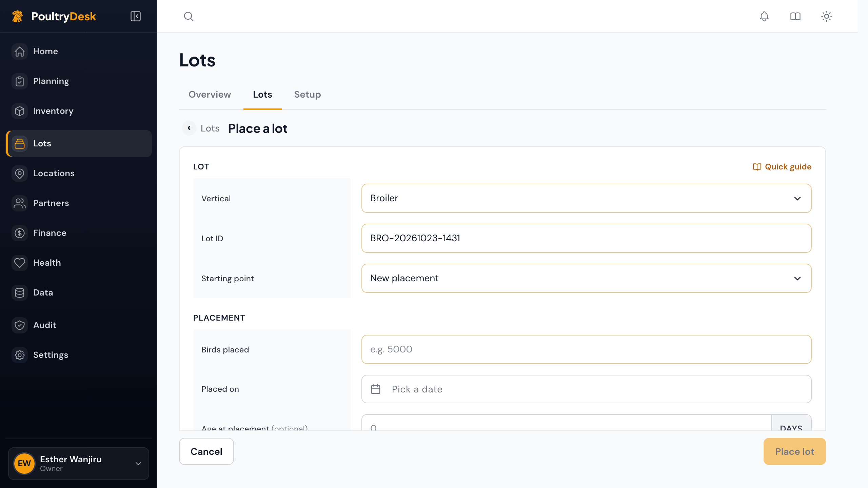Click the PoultryDesk rooster logo
Viewport: 868px width, 488px height.
point(18,16)
